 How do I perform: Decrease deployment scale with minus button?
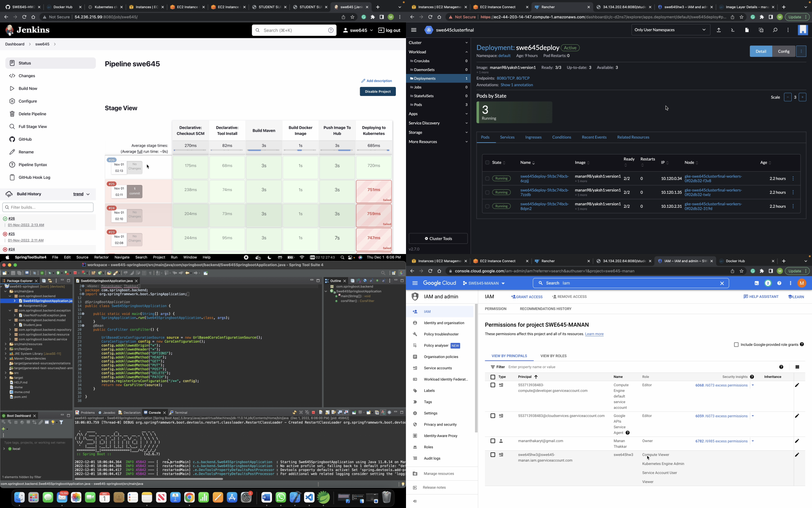click(788, 97)
